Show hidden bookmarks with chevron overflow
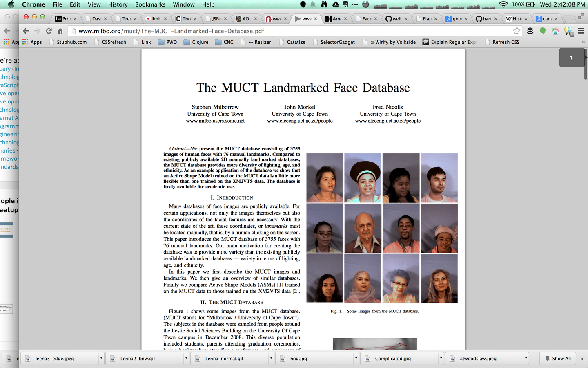This screenshot has width=588, height=368. [x=583, y=42]
